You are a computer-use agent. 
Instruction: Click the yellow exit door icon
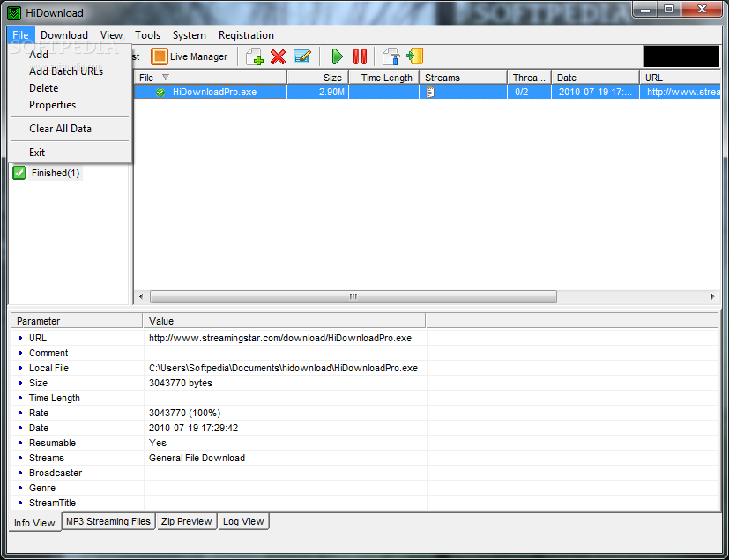(x=414, y=56)
